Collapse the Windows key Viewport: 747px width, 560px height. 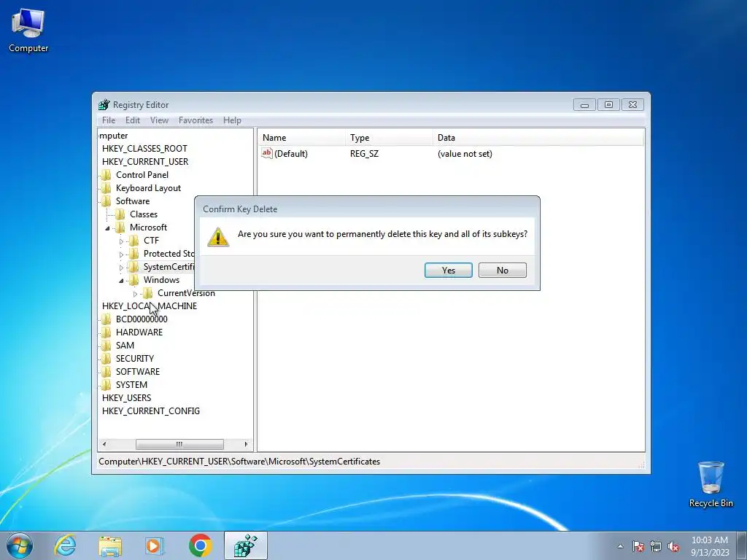click(122, 281)
